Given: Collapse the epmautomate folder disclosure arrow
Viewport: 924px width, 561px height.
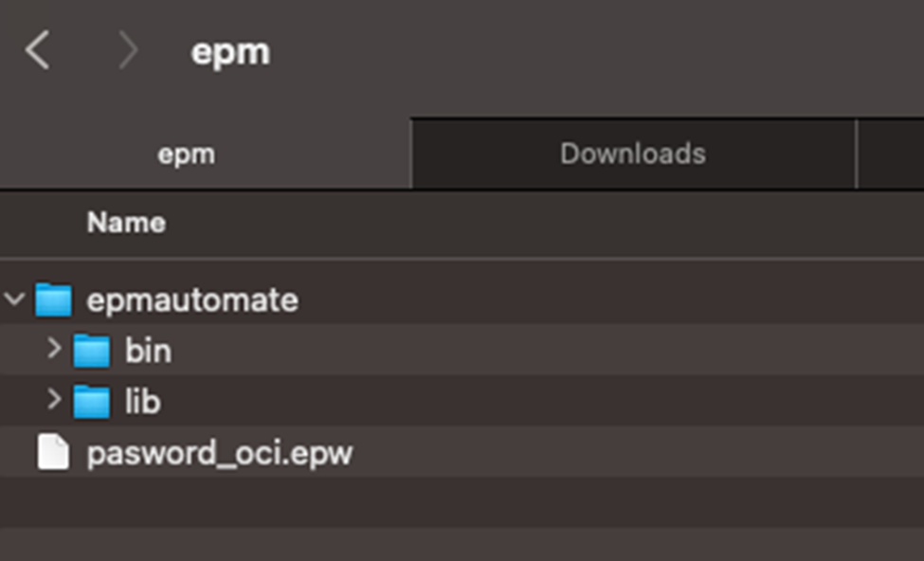Looking at the screenshot, I should [x=14, y=300].
